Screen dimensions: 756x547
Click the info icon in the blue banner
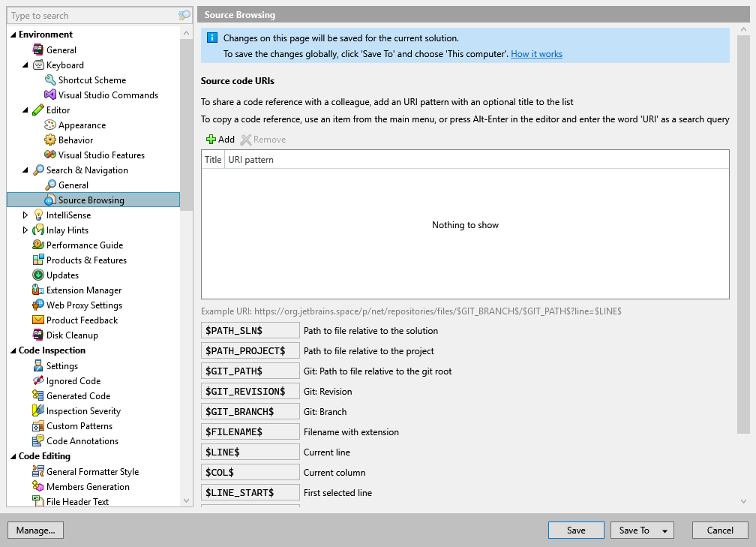coord(212,38)
